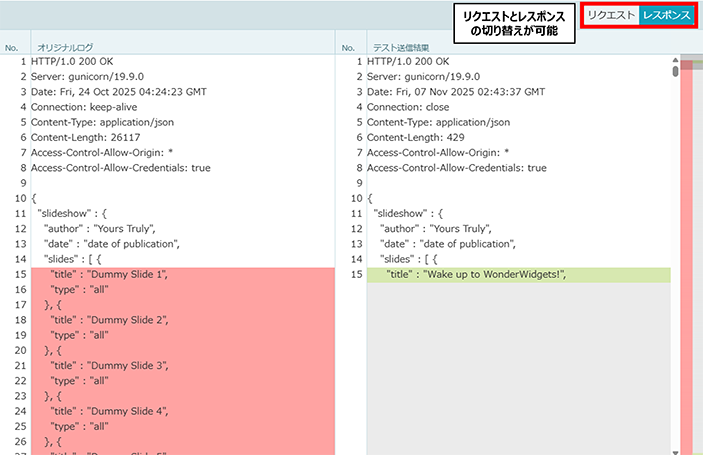Click the オリジナルログ column header
This screenshot has height=455, width=703.
pyautogui.click(x=66, y=47)
